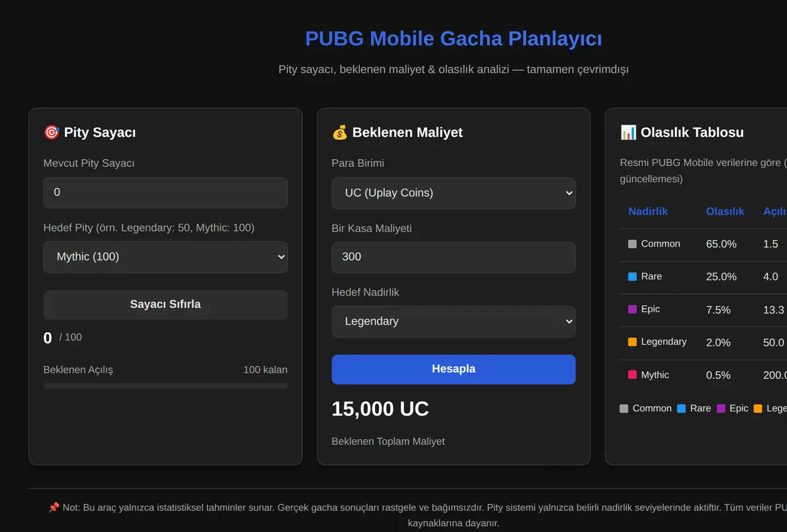The image size is (787, 532).
Task: Open the Hedef Nadirlik dropdown showing Legendary
Action: tap(454, 322)
